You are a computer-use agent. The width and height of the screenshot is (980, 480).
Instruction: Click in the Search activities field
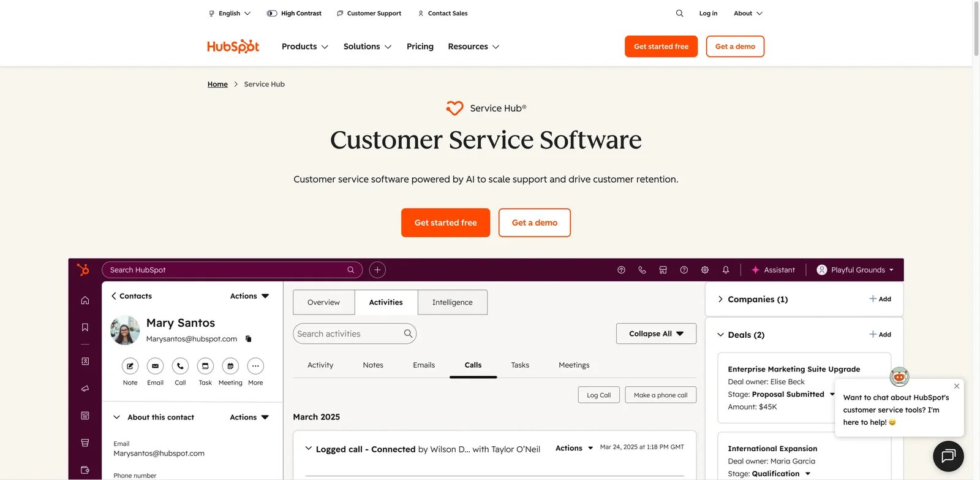tap(355, 333)
